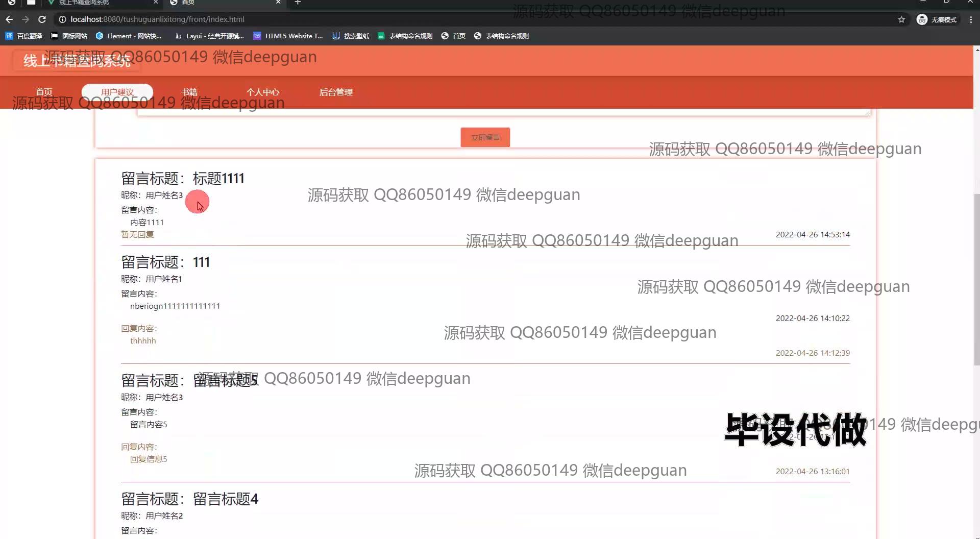Bookmark this page with star icon
The height and width of the screenshot is (539, 980).
pos(901,19)
